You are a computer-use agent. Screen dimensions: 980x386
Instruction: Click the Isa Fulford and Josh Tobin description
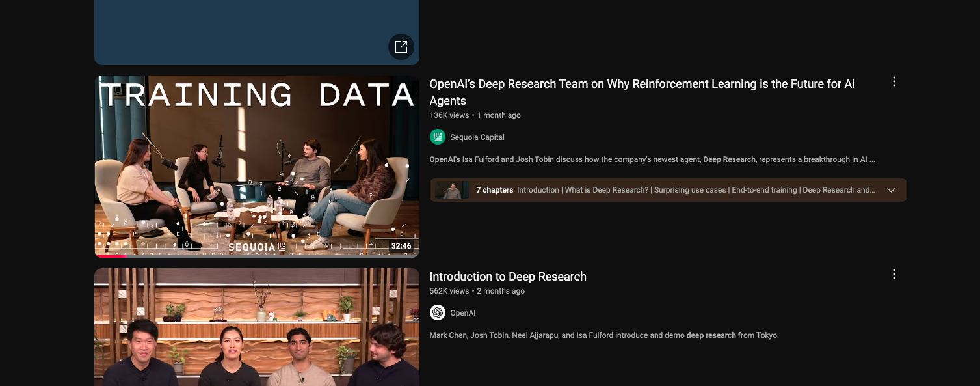[x=652, y=159]
